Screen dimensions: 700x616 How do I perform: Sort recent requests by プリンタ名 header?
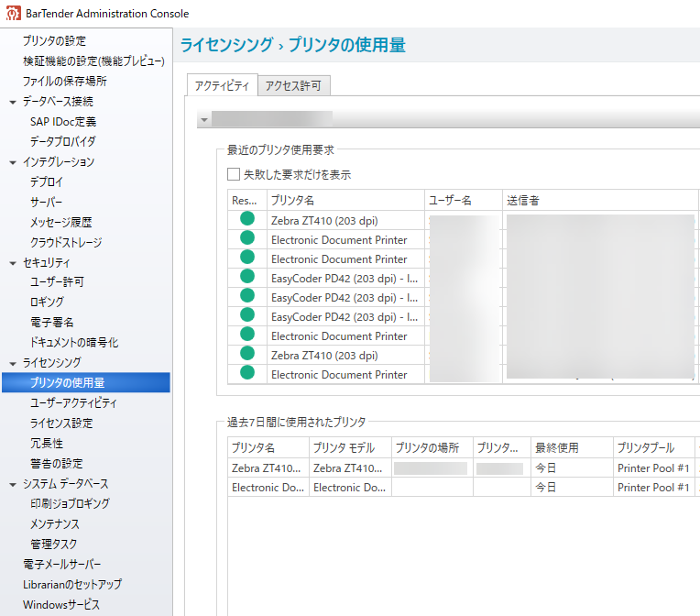coord(346,200)
